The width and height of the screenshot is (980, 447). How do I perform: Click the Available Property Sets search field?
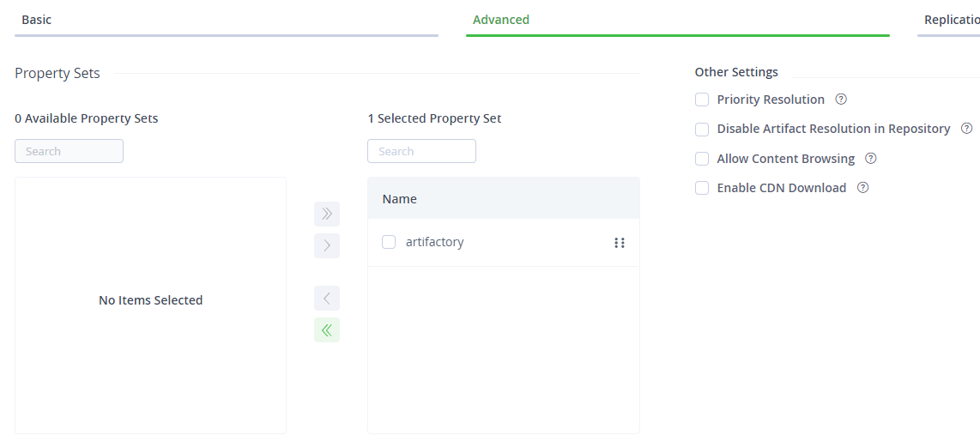point(69,151)
